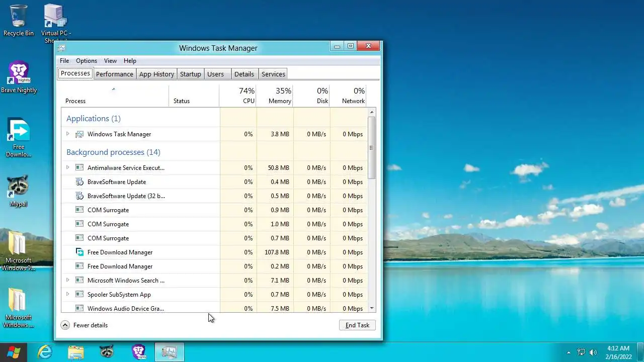Screen dimensions: 644x362
Task: Open the Microsoft Windows 9... desktop folder
Action: point(19,250)
